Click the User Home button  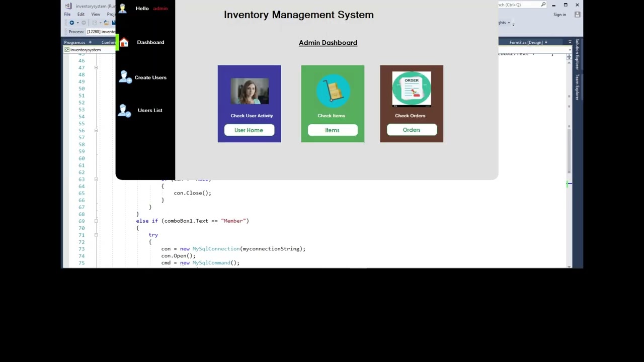coord(249,130)
